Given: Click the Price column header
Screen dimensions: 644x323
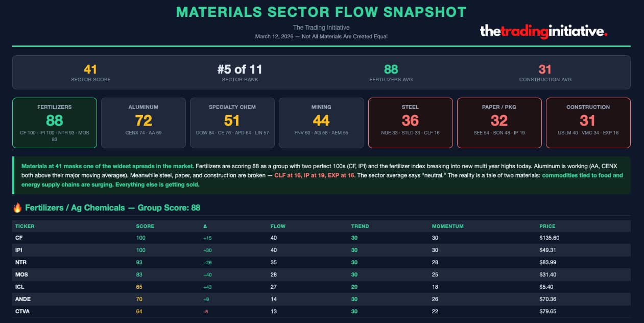Looking at the screenshot, I should 547,226.
